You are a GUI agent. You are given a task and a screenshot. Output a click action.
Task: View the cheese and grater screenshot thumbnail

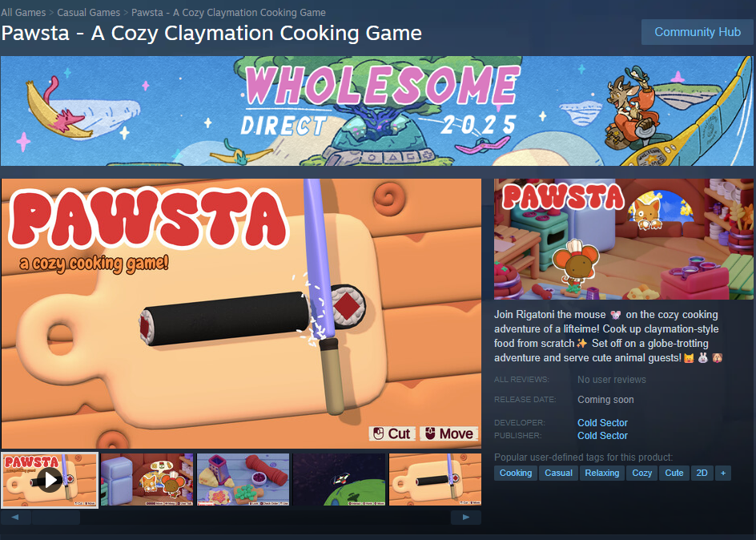[x=243, y=479]
